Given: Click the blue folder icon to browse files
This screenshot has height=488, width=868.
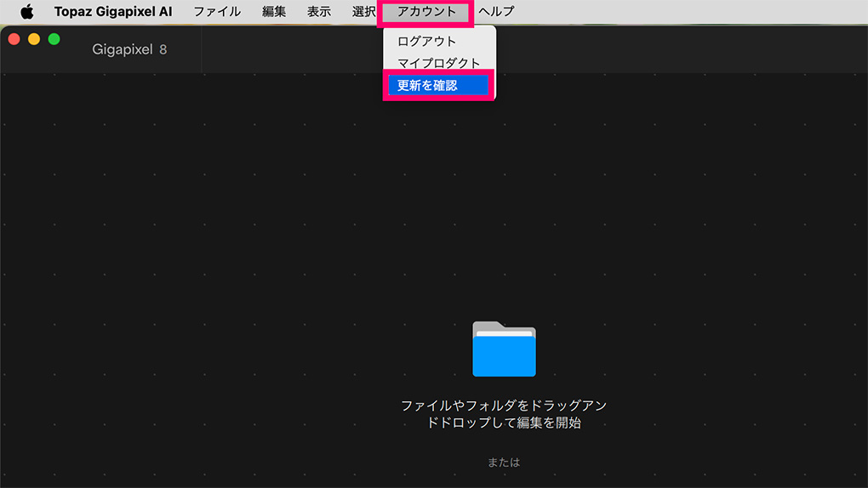Looking at the screenshot, I should pos(504,349).
